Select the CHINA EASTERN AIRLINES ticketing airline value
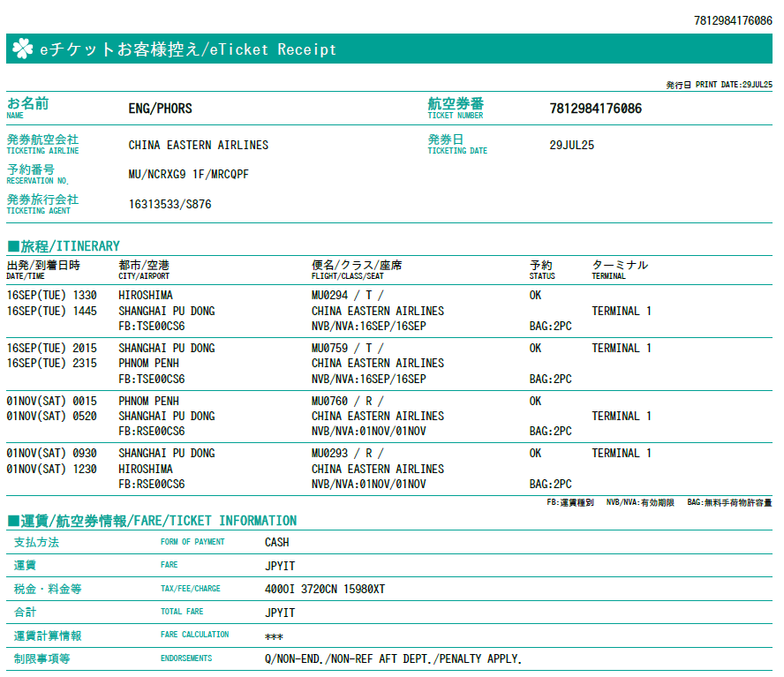The width and height of the screenshot is (784, 677). (x=198, y=145)
